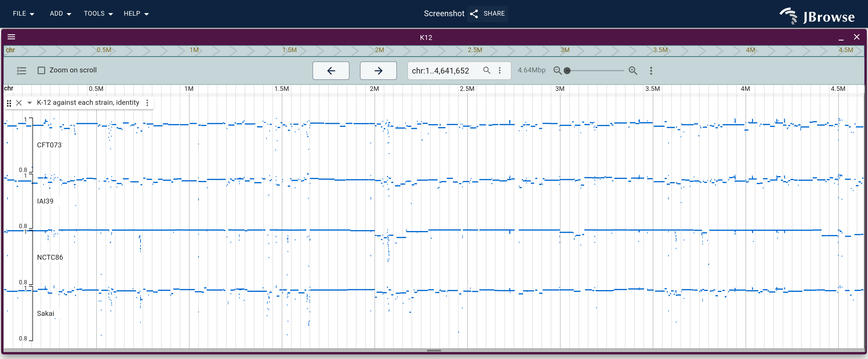Enable the Zoom on scroll checkbox
Image resolution: width=868 pixels, height=359 pixels.
point(41,70)
